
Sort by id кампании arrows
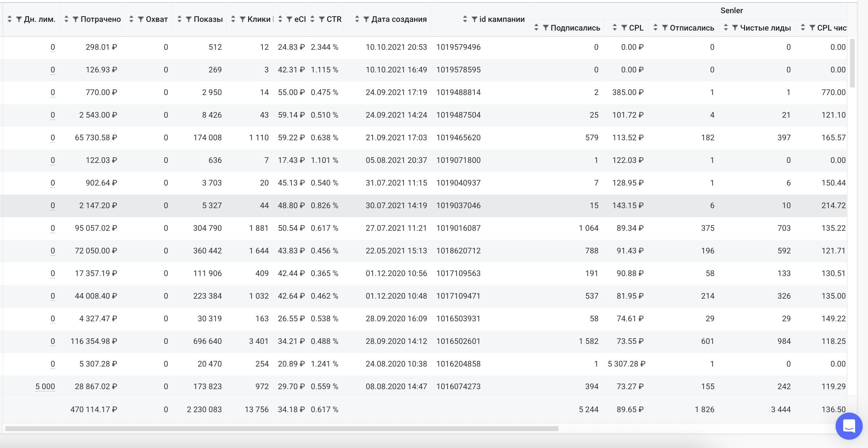tap(465, 19)
